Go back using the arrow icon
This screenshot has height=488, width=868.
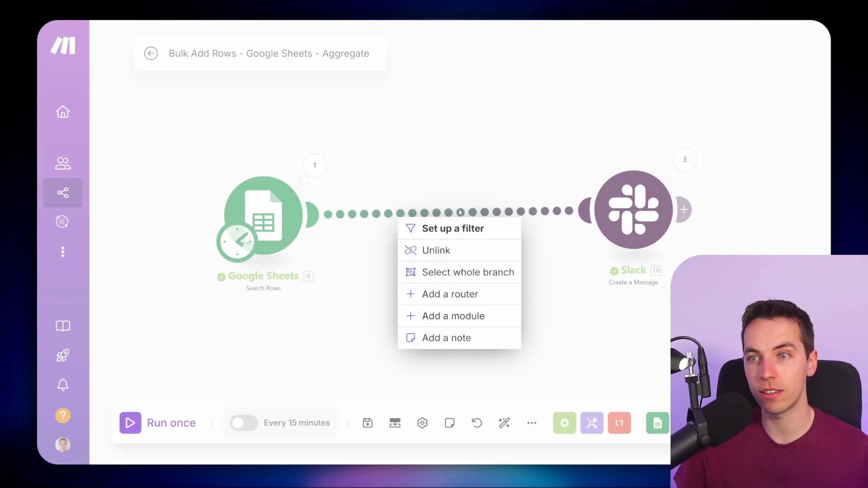tap(151, 53)
